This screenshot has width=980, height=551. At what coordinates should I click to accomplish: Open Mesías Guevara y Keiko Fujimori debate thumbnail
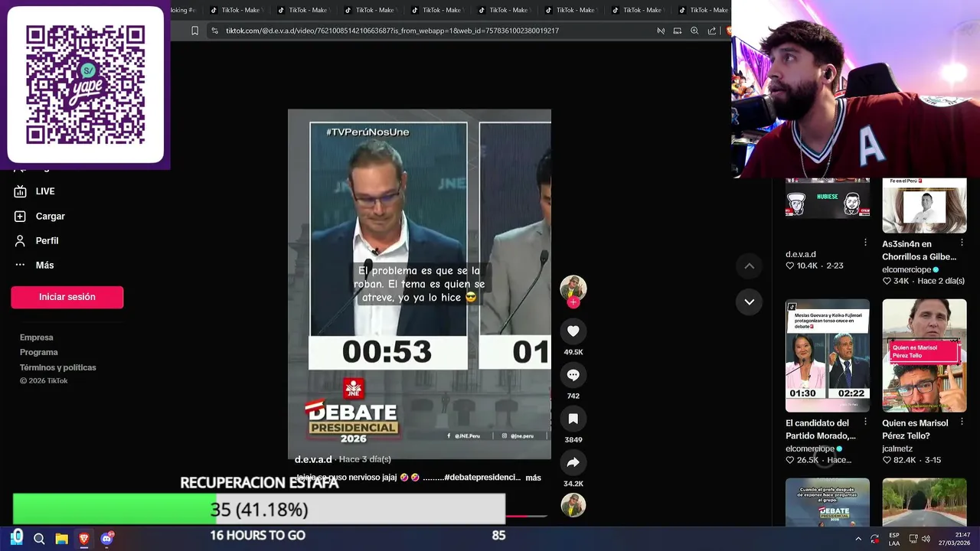[827, 356]
